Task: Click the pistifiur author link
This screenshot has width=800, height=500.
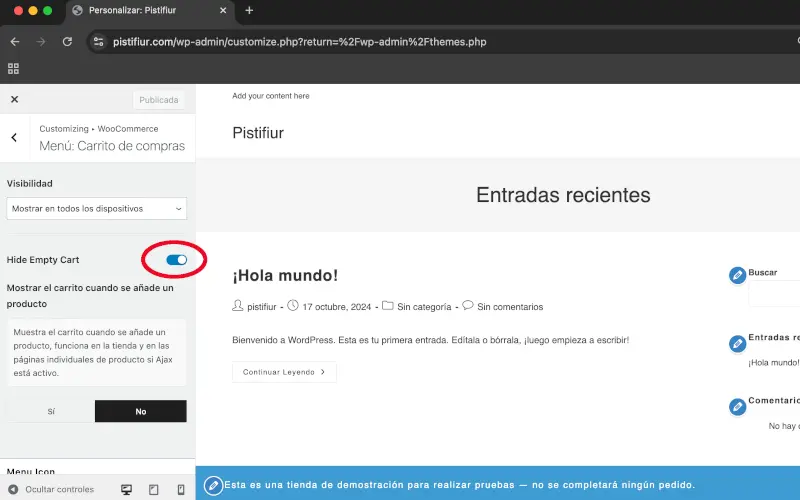Action: coord(262,307)
